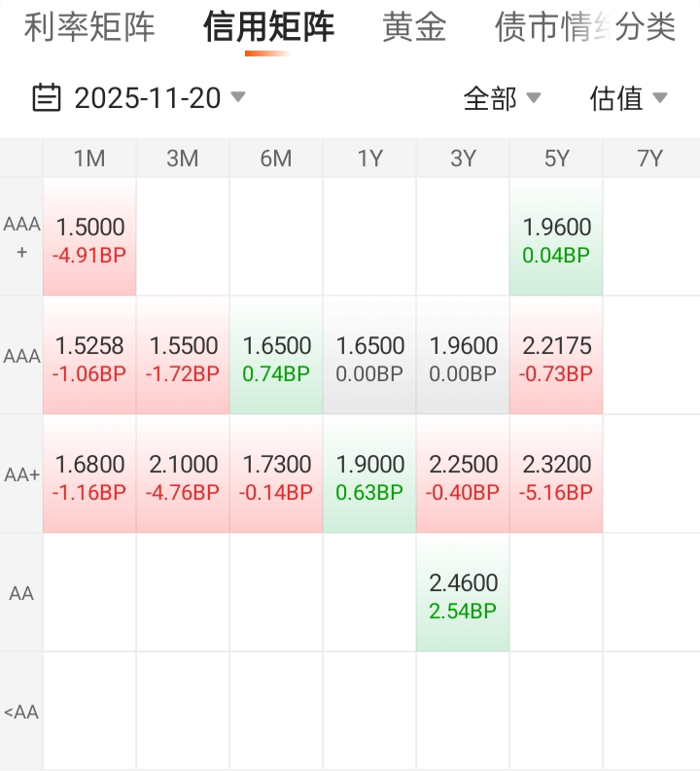Screen dimensions: 700x771
Task: Select the AA+ 3M cell showing 2.1000
Action: (183, 476)
